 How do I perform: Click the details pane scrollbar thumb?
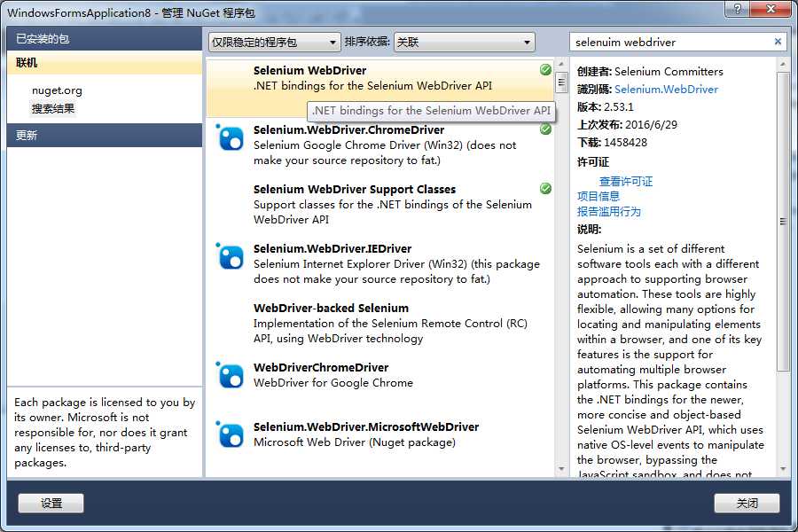point(783,221)
